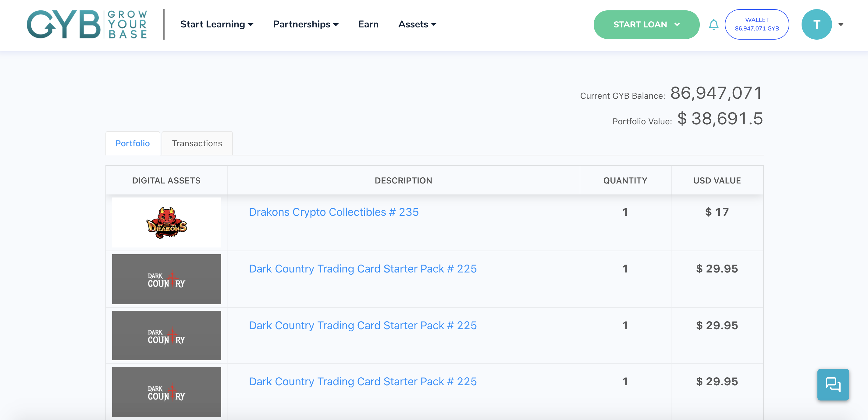Expand the Assets dropdown

[417, 24]
